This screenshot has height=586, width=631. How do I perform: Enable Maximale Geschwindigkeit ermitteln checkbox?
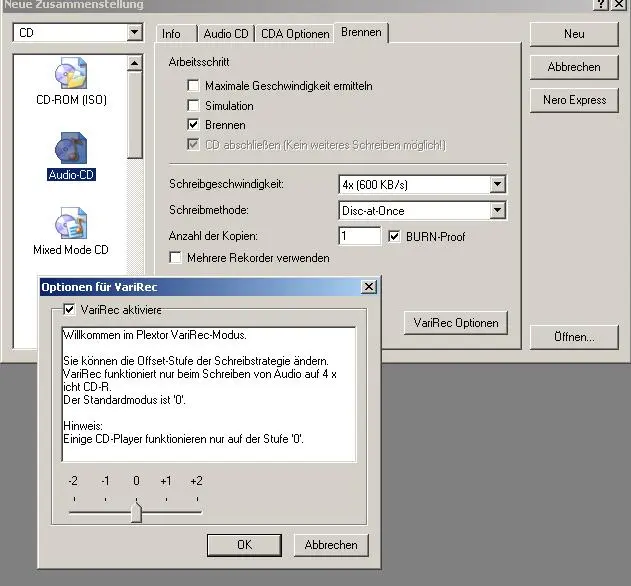point(193,86)
